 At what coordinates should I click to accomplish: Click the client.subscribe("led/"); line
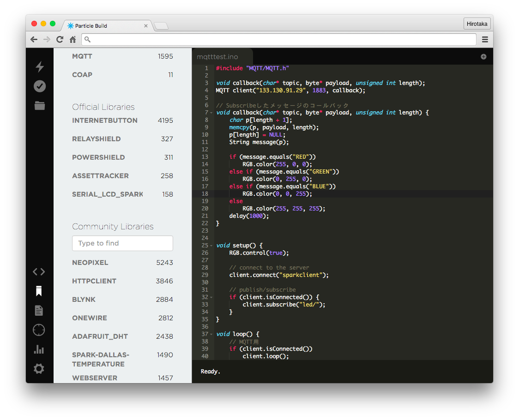coord(284,305)
